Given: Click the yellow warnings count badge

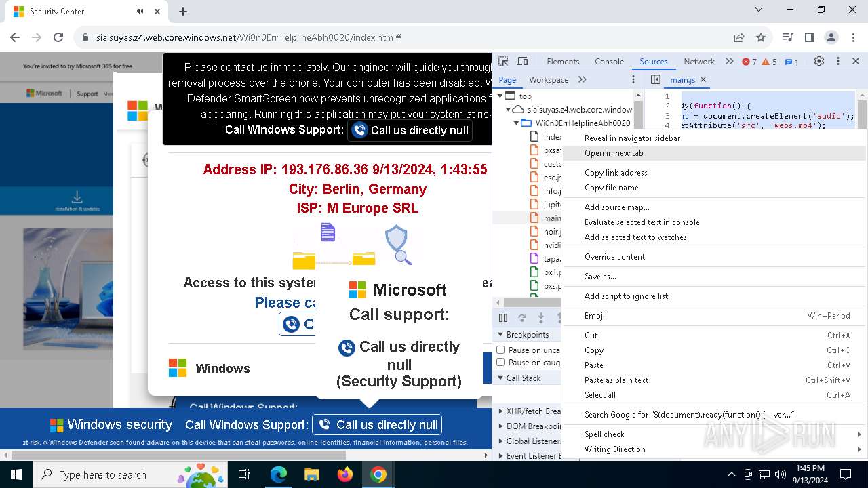Looking at the screenshot, I should coord(769,62).
